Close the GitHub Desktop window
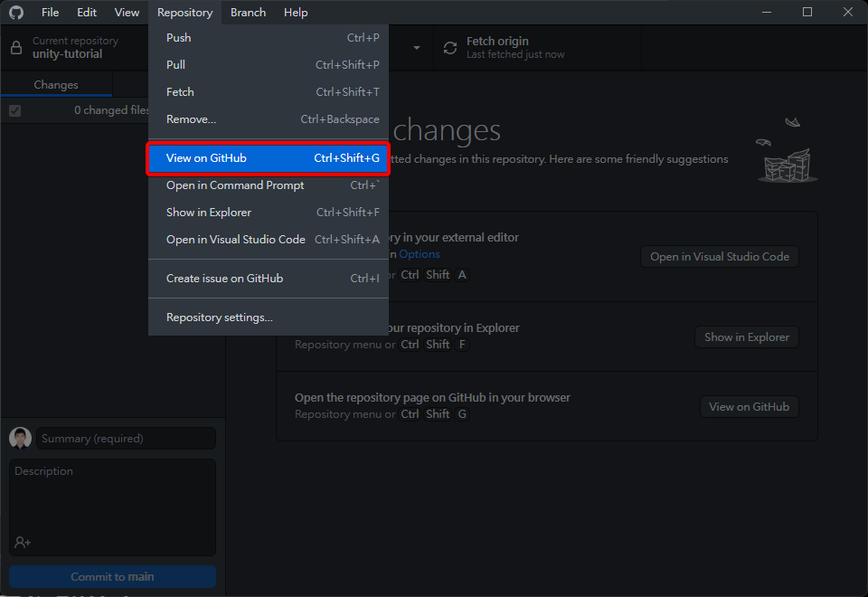 [x=847, y=12]
